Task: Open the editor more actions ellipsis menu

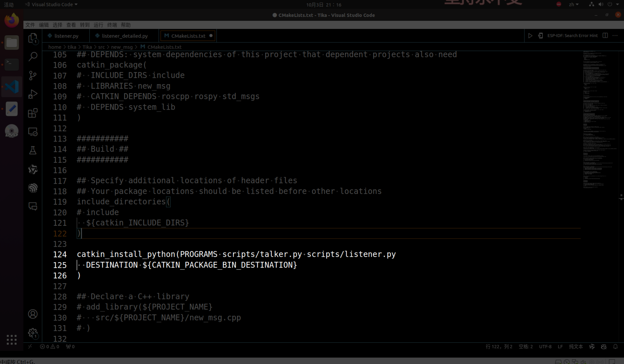Action: coord(615,35)
